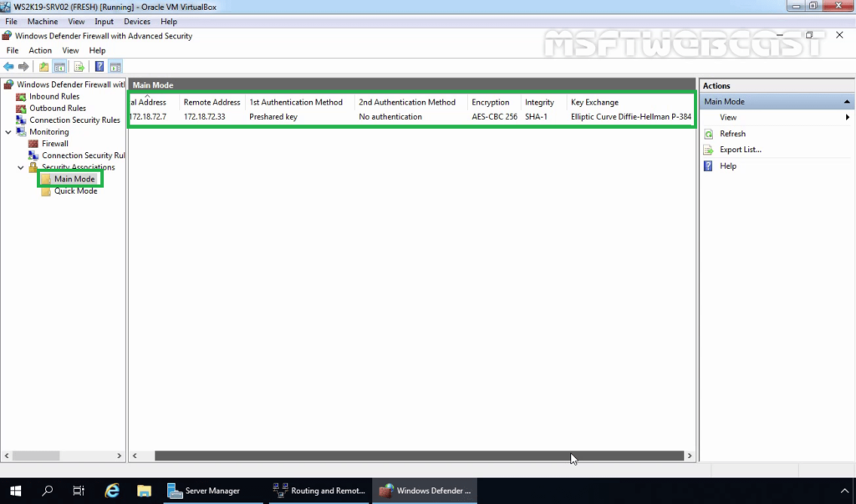Viewport: 856px width, 504px height.
Task: Switch to Server Manager in the taskbar
Action: [213, 491]
